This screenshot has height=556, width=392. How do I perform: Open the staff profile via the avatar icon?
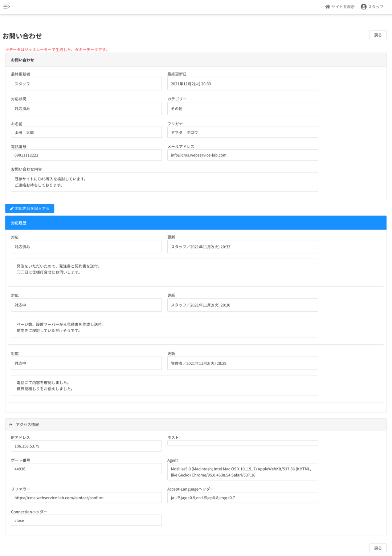(363, 6)
